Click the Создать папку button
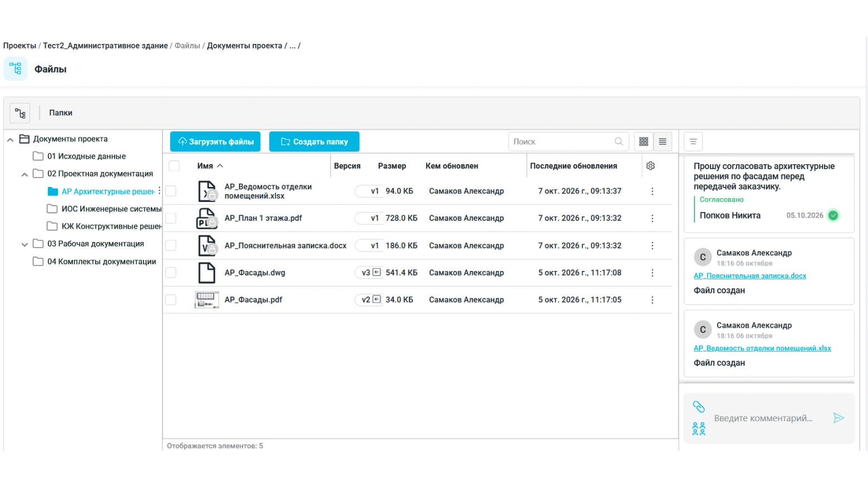The width and height of the screenshot is (868, 488). tap(314, 142)
